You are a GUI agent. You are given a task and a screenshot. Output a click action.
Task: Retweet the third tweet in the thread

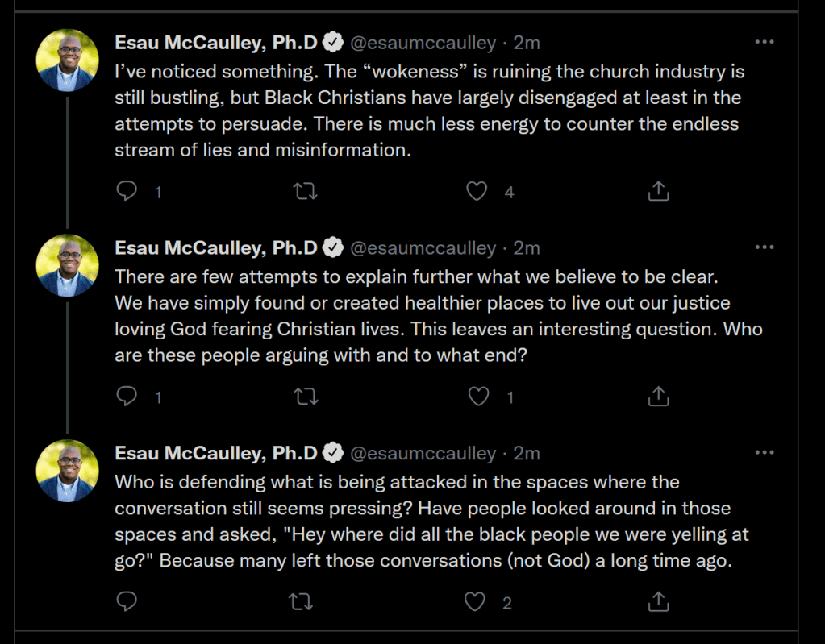[x=301, y=601]
